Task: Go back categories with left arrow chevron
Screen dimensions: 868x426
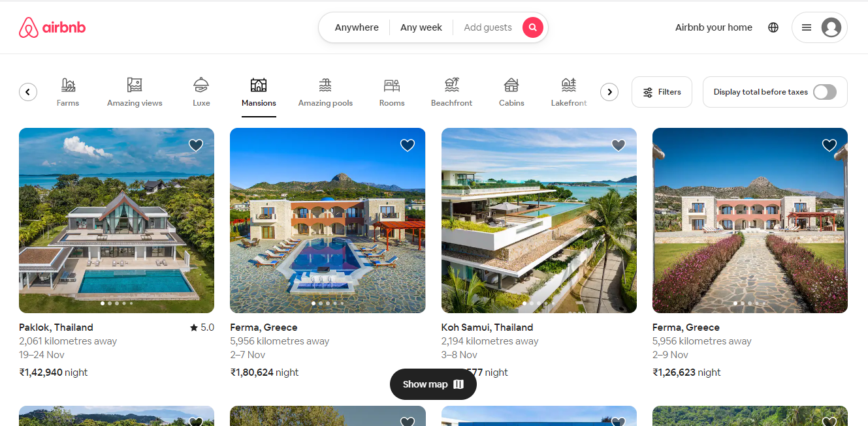Action: 28,92
